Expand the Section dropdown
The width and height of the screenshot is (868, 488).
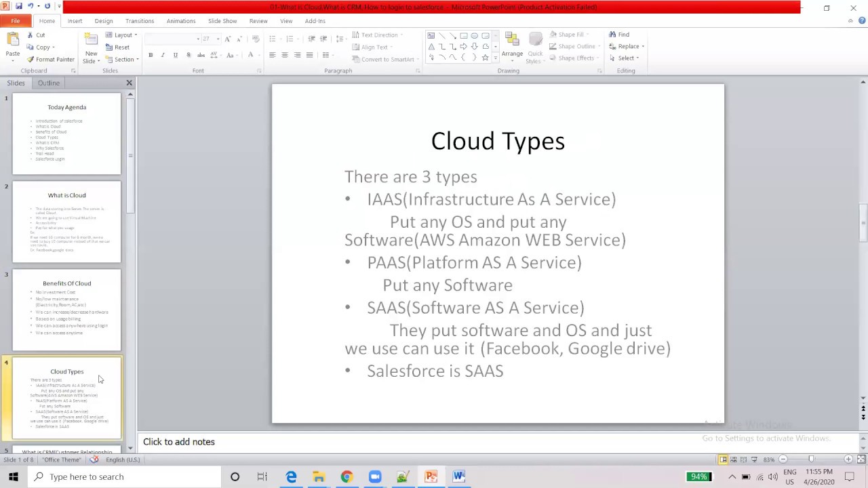[121, 59]
